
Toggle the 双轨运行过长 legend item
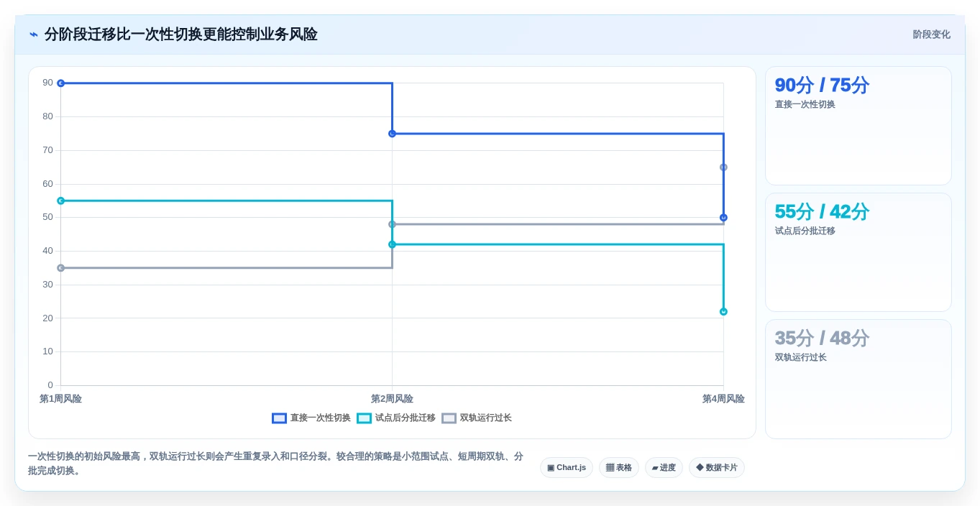(x=477, y=418)
